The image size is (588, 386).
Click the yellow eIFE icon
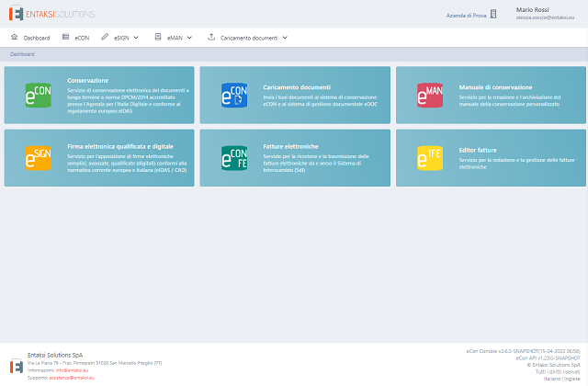pos(430,158)
